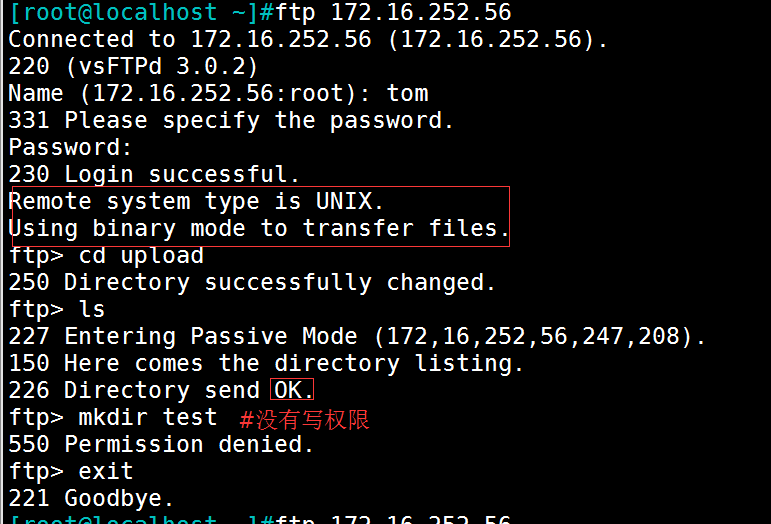Screen dimensions: 771x524
Task: Click the 'Connected to 172.16.252.56' line
Action: [x=308, y=39]
